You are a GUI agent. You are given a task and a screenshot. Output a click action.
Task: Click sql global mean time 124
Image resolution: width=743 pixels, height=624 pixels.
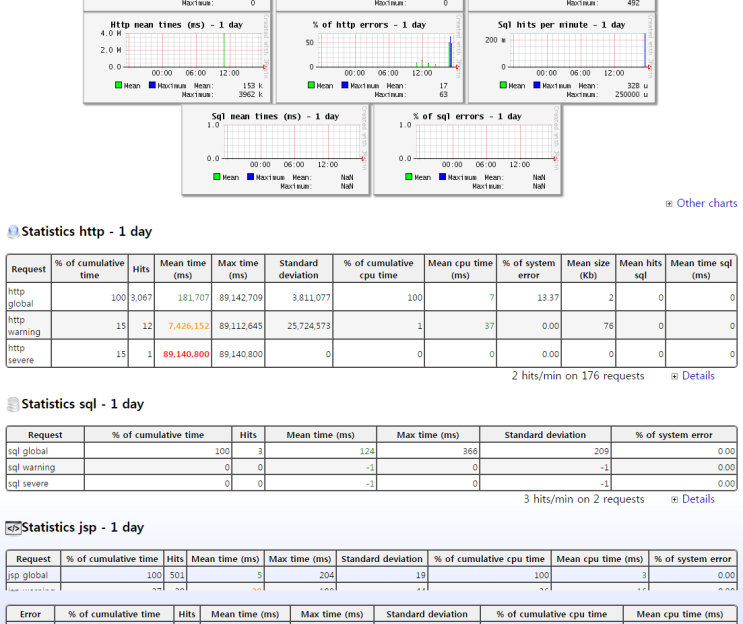pyautogui.click(x=367, y=451)
